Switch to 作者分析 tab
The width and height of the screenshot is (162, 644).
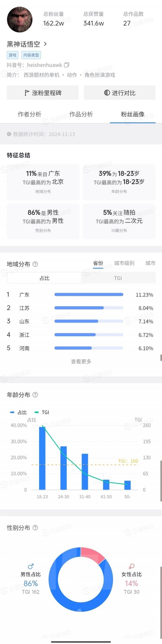[29, 114]
